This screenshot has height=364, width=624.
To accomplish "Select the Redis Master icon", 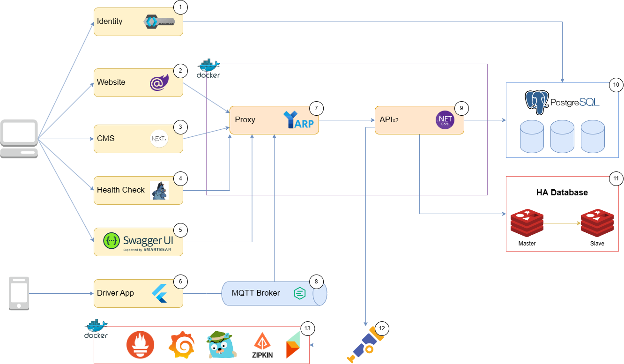I will (x=527, y=223).
